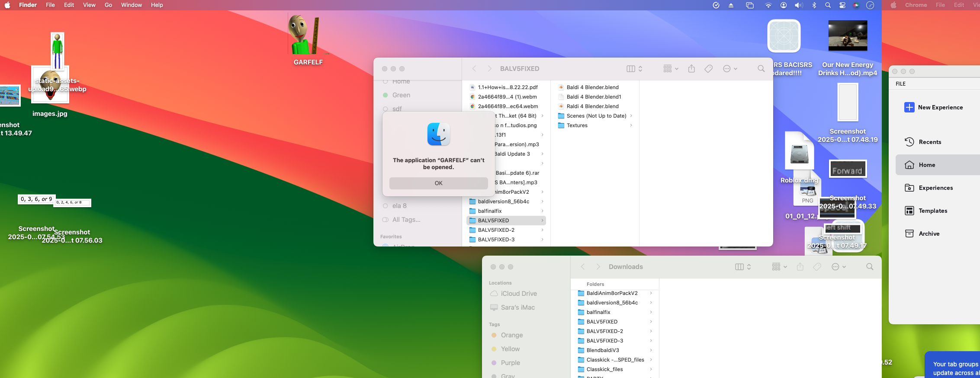Click the Share icon in BALV5FIXED window toolbar
Image resolution: width=980 pixels, height=378 pixels.
click(x=691, y=69)
